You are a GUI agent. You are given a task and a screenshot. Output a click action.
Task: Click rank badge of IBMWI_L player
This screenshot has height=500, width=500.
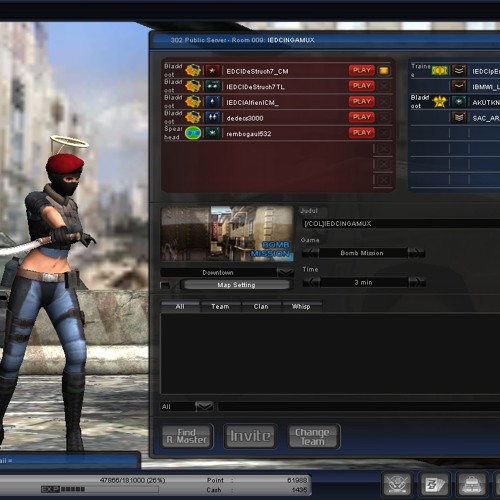(x=459, y=86)
